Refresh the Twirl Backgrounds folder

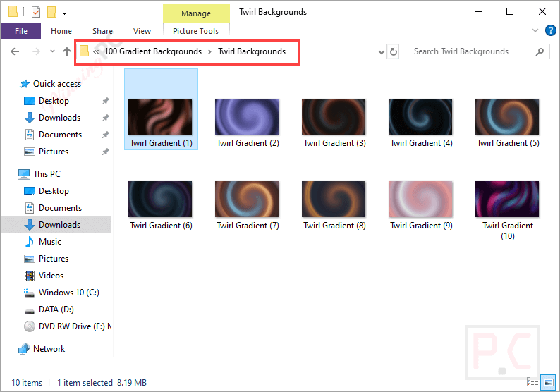point(394,51)
